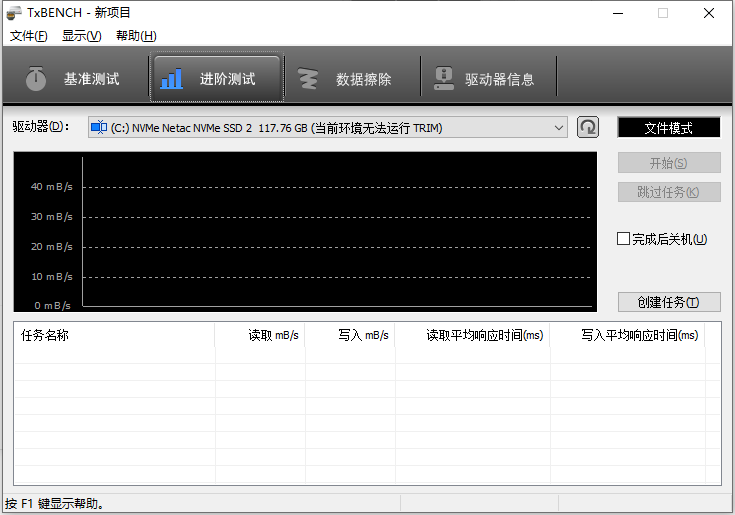Click the 驱动器(D): label
Image resolution: width=735 pixels, height=515 pixels.
[41, 127]
